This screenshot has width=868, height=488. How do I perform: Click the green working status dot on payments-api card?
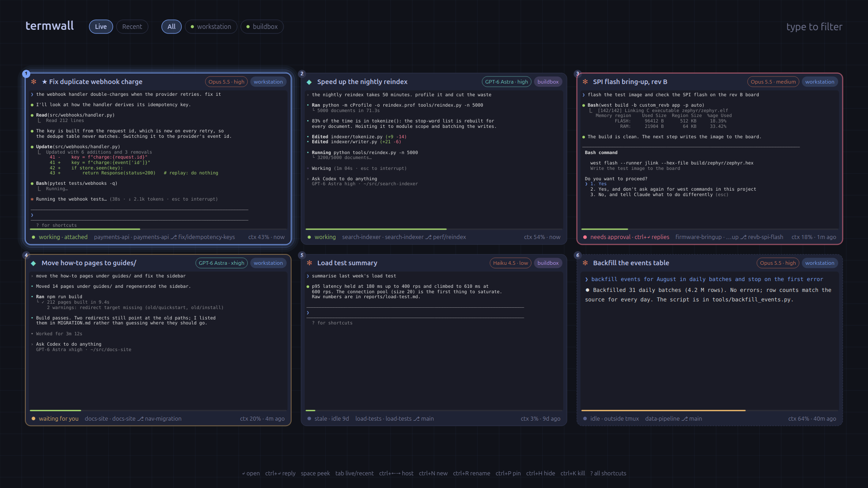pyautogui.click(x=33, y=237)
